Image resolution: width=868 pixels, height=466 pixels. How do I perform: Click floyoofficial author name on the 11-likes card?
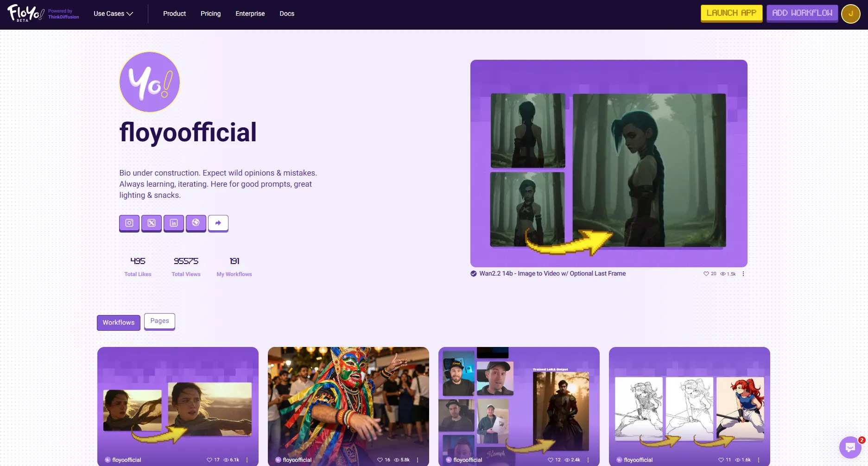click(x=638, y=460)
